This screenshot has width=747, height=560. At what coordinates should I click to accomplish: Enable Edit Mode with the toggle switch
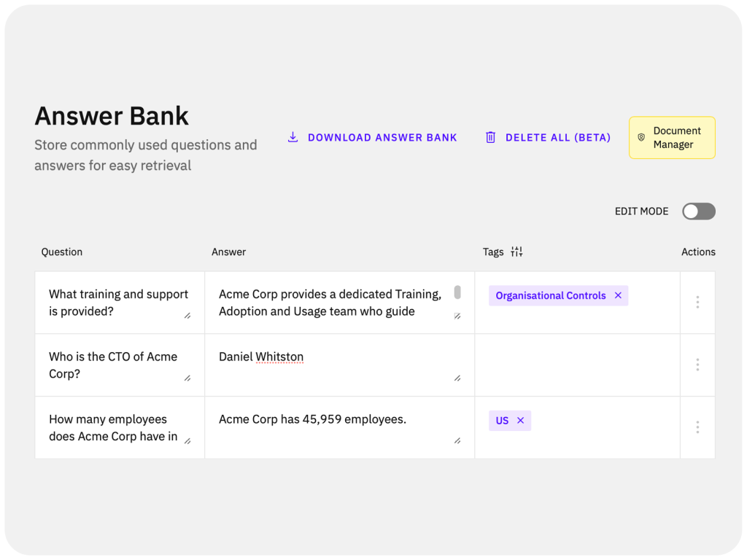pyautogui.click(x=698, y=211)
